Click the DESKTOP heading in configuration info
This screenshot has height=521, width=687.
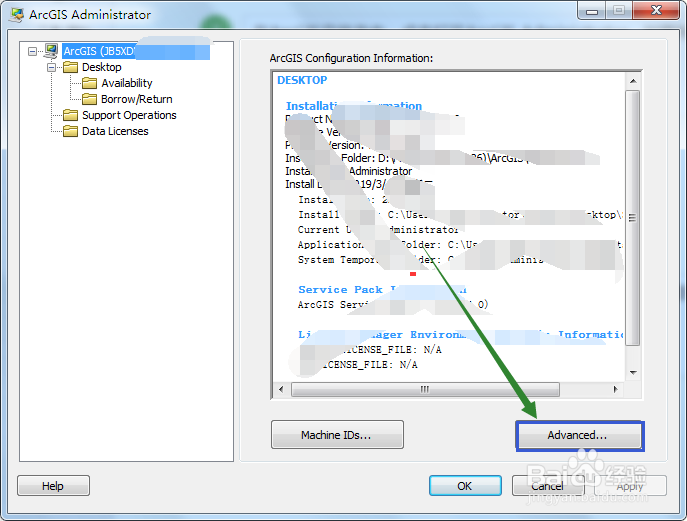click(x=302, y=80)
